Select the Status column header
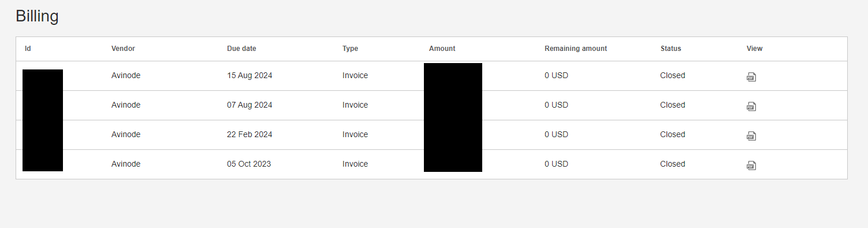Screen dimensions: 868x228 point(670,49)
